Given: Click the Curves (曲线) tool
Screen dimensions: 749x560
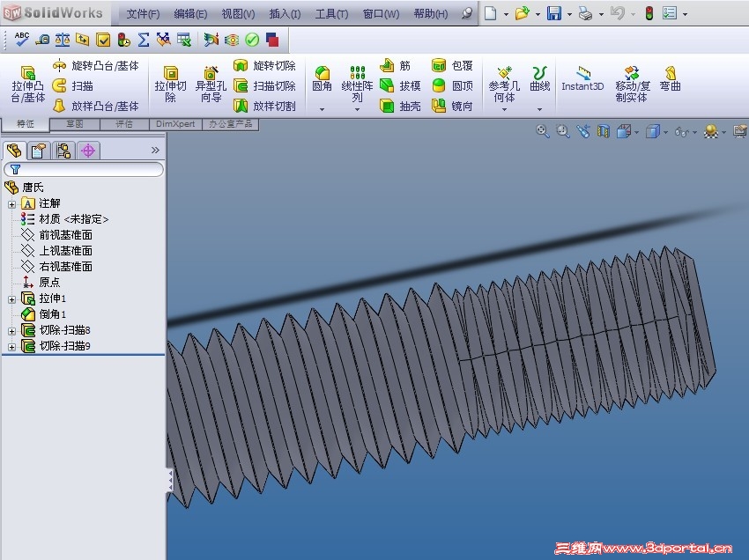Looking at the screenshot, I should point(540,78).
